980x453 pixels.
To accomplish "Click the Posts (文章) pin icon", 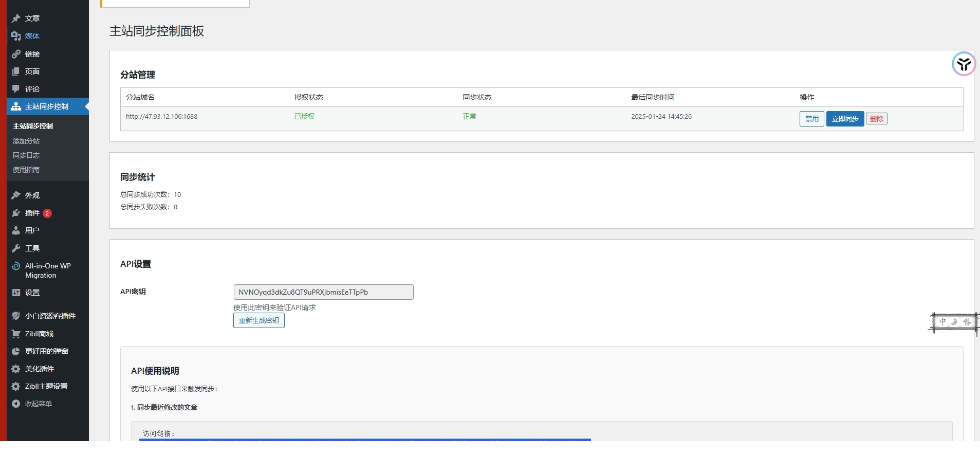I will click(16, 19).
